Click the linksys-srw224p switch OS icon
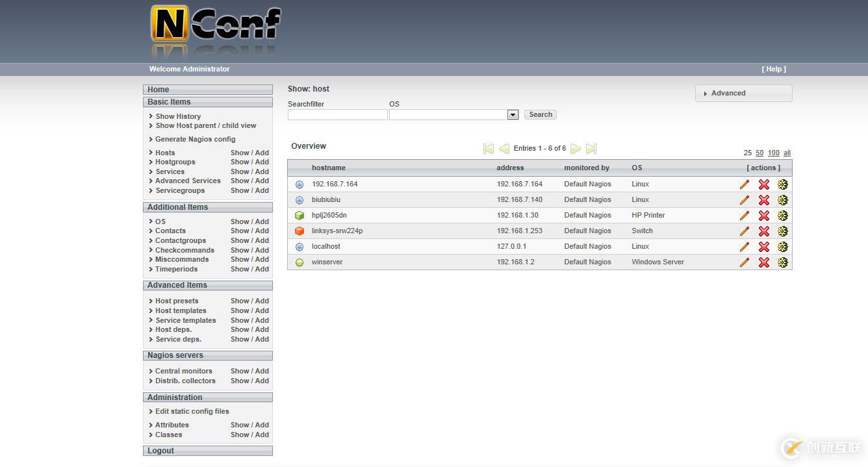 tap(300, 231)
